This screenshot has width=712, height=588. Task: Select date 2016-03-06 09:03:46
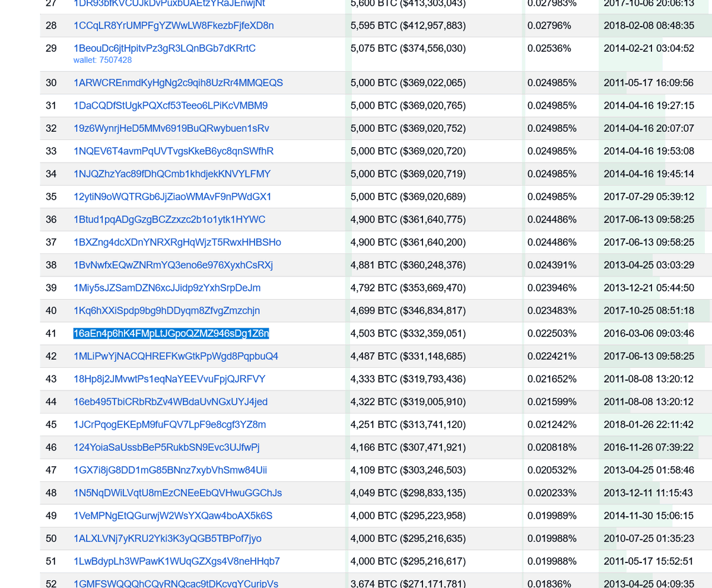pos(649,333)
